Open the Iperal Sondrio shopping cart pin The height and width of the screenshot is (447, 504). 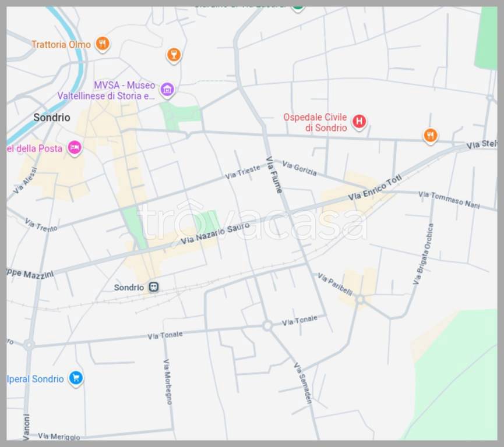coord(75,378)
